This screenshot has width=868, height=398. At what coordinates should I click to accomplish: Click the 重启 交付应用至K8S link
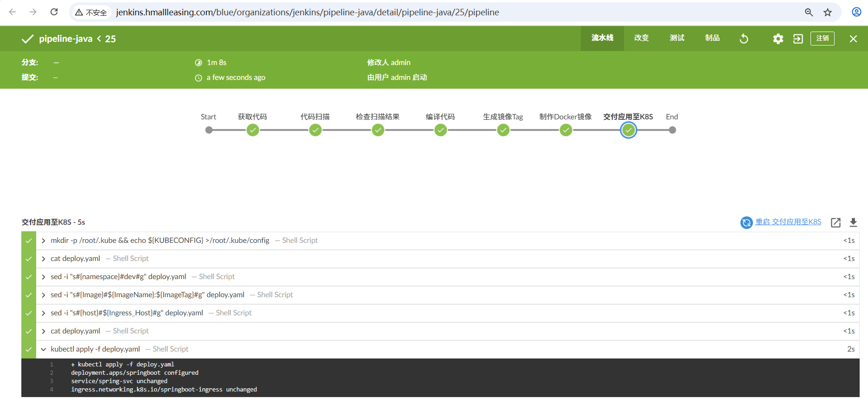(x=788, y=222)
